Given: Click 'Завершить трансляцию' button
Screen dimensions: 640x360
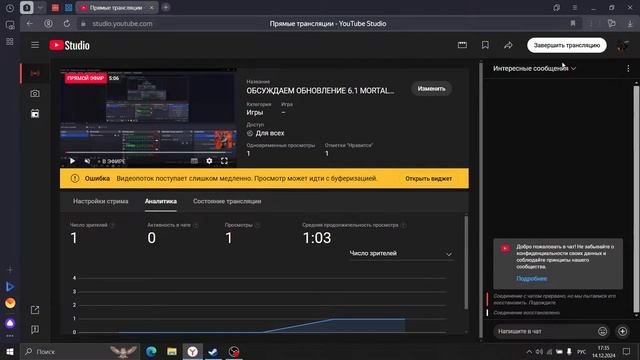Looking at the screenshot, I should click(567, 45).
